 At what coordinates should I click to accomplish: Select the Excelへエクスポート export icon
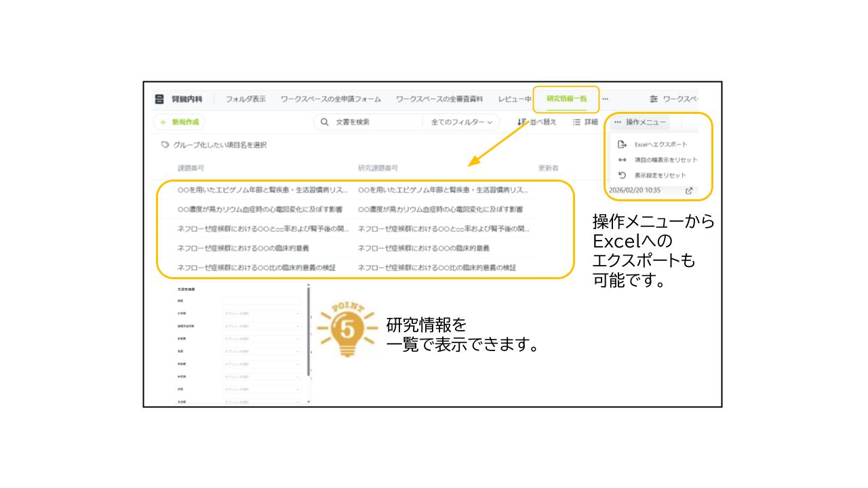tap(622, 144)
